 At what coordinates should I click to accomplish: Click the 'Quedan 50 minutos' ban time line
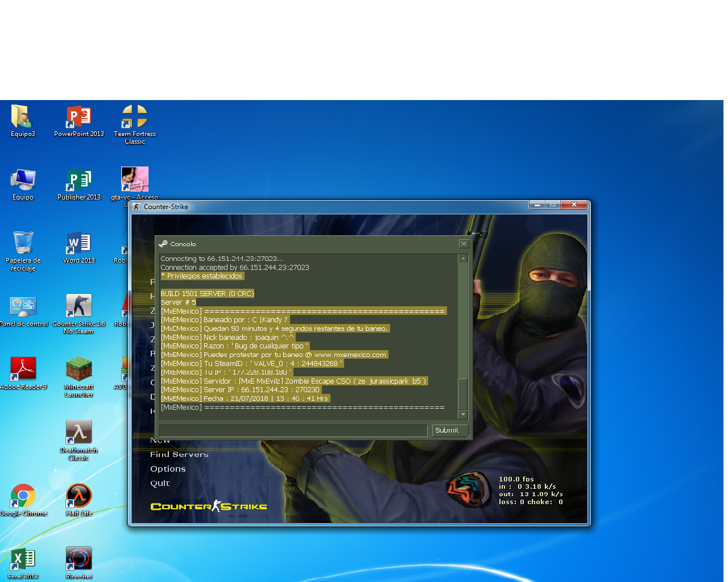[275, 329]
